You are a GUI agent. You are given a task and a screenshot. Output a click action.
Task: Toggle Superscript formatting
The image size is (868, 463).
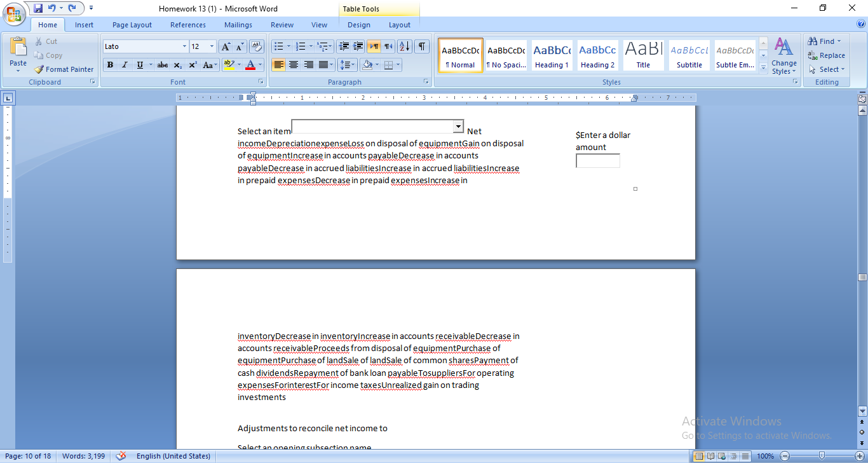click(x=192, y=65)
